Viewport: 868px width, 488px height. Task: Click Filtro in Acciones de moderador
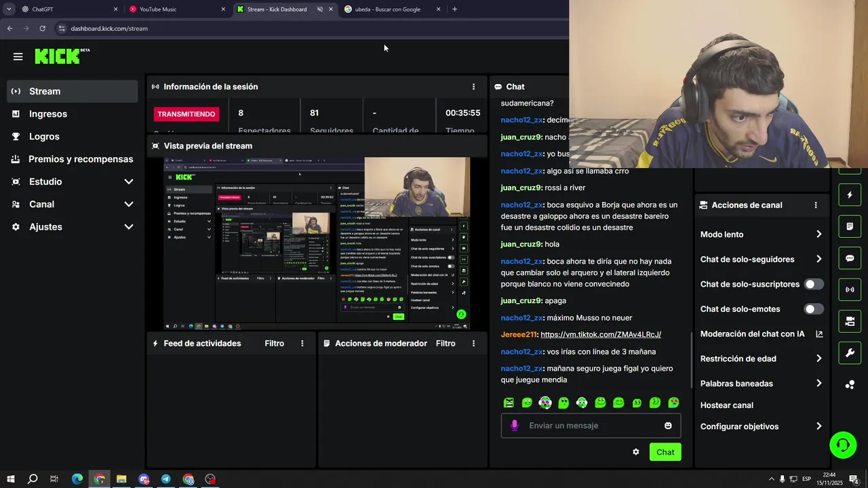(446, 344)
